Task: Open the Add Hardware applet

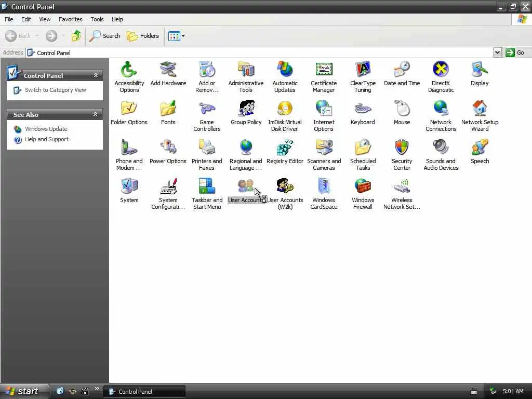Action: click(x=168, y=70)
